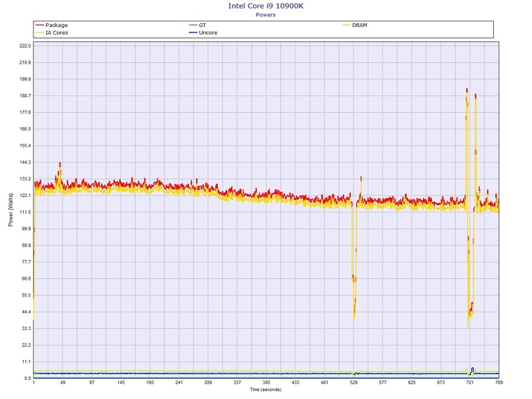Image resolution: width=532 pixels, height=399 pixels.
Task: Click the DRAM legend label
Action: pos(360,25)
